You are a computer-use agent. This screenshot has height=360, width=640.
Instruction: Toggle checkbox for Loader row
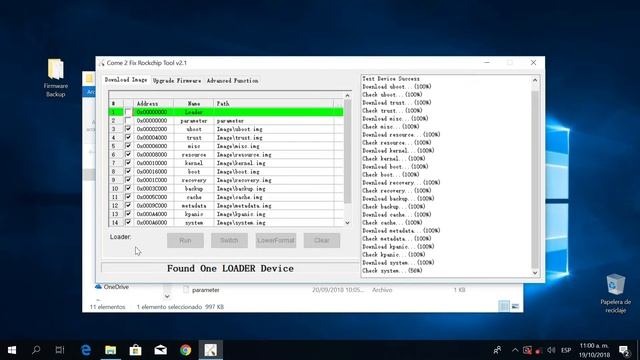point(128,112)
